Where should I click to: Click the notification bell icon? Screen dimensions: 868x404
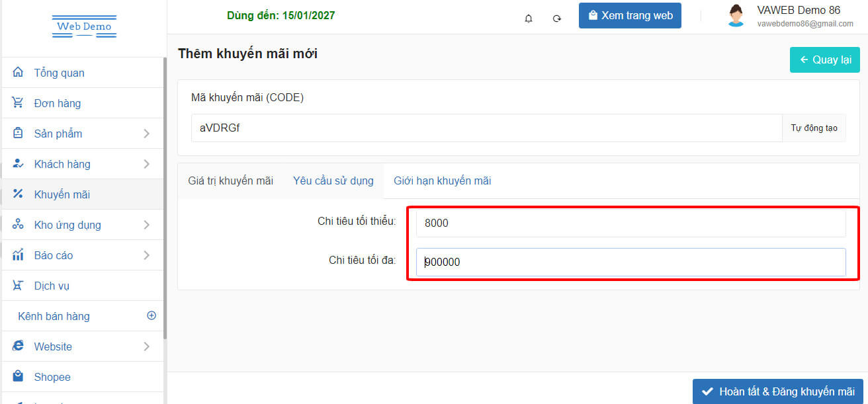pos(528,19)
